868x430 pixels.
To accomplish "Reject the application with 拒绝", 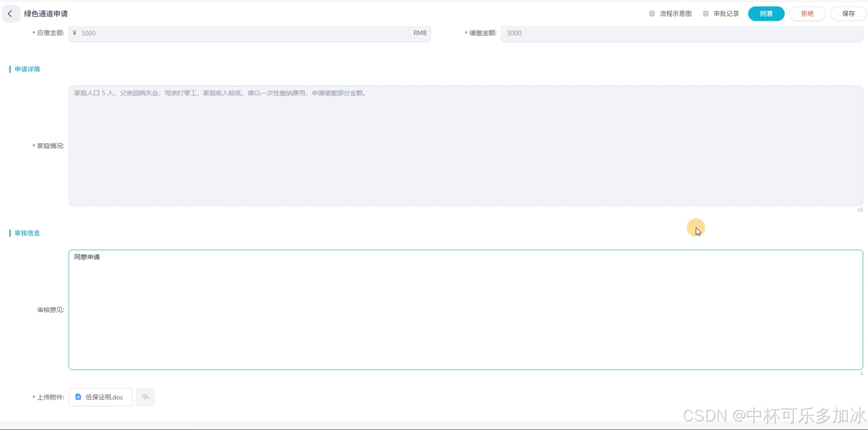I will 807,14.
